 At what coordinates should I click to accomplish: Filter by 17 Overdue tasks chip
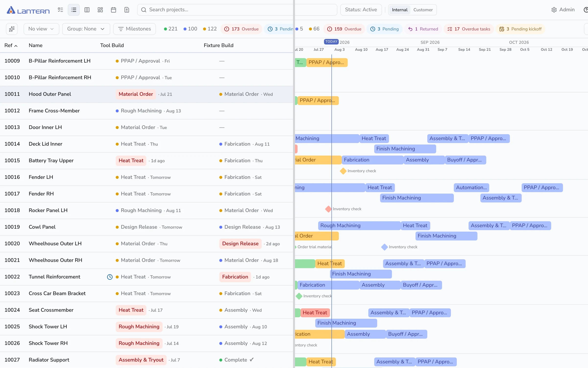(x=469, y=29)
